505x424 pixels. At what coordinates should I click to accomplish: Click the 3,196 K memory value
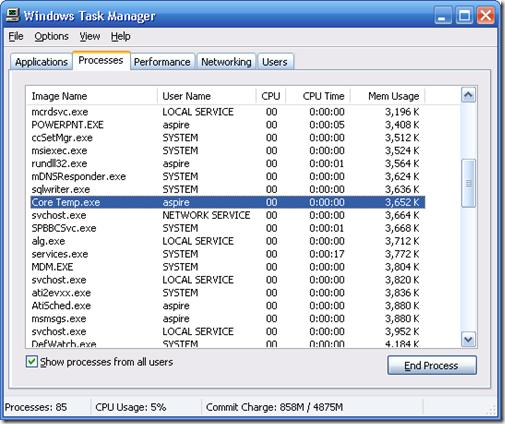tap(402, 112)
